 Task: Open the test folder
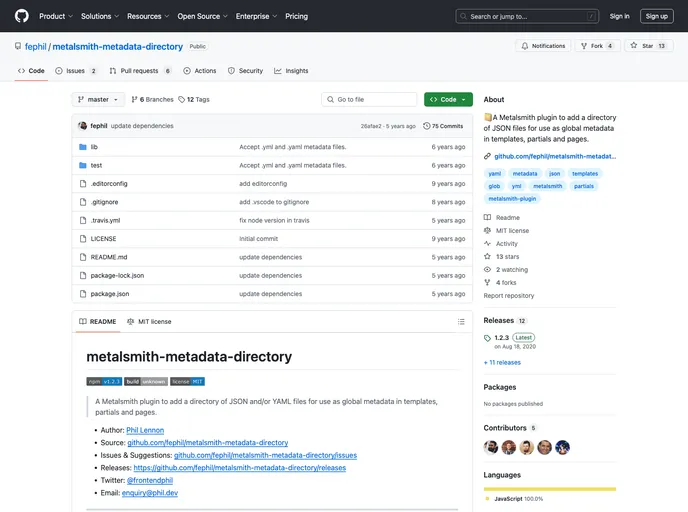[x=96, y=165]
